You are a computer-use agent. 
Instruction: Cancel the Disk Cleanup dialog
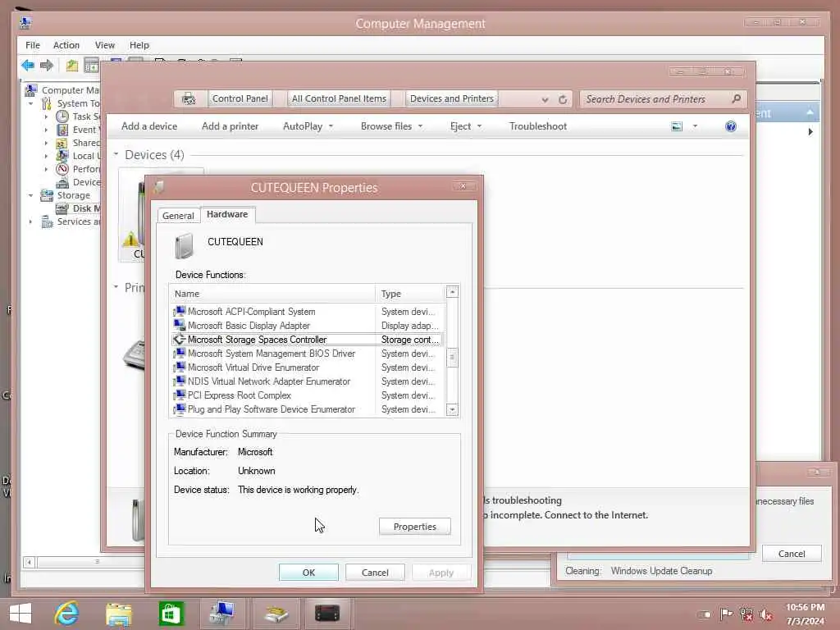click(792, 554)
